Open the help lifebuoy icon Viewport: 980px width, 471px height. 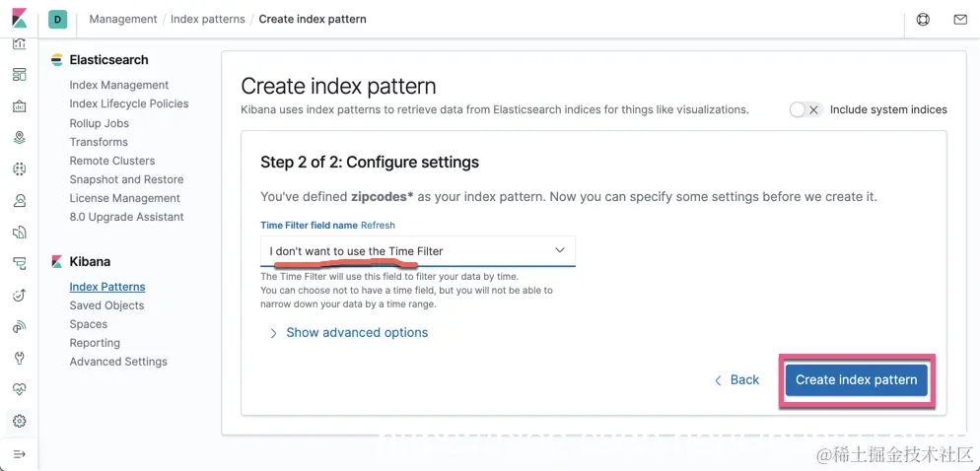click(x=923, y=19)
